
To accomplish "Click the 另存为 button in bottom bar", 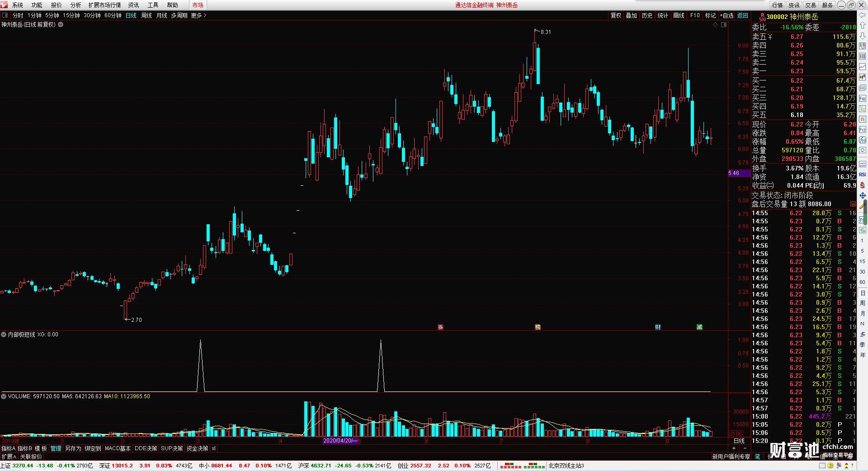I will (73, 448).
